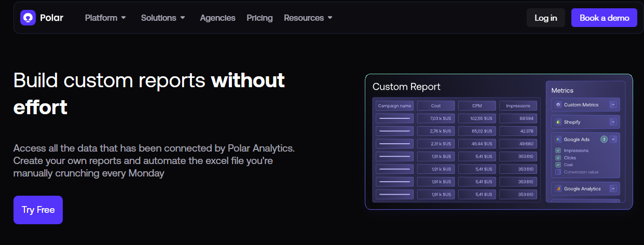Click the 46,44 $US CPM cell
The width and height of the screenshot is (644, 245).
[477, 143]
